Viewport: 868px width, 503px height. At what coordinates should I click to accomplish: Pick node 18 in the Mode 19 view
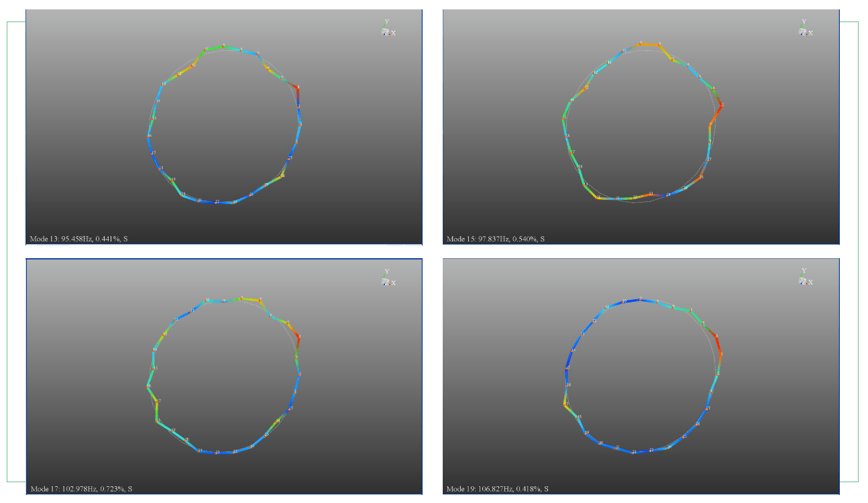pyautogui.click(x=580, y=416)
